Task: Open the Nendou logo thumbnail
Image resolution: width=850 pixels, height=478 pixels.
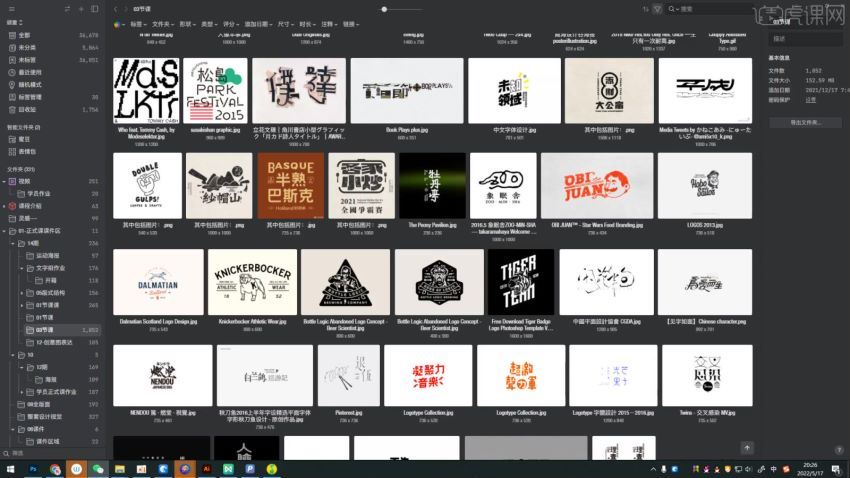Action: pos(163,376)
